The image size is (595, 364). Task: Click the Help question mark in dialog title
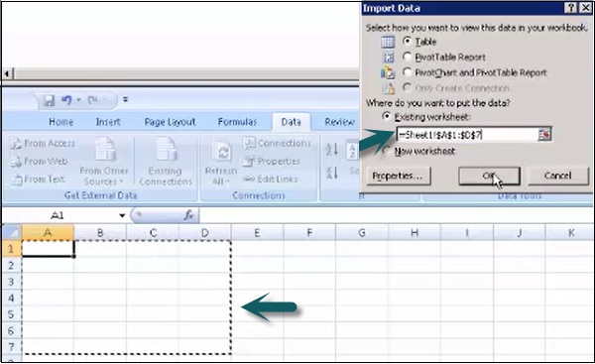[x=571, y=8]
